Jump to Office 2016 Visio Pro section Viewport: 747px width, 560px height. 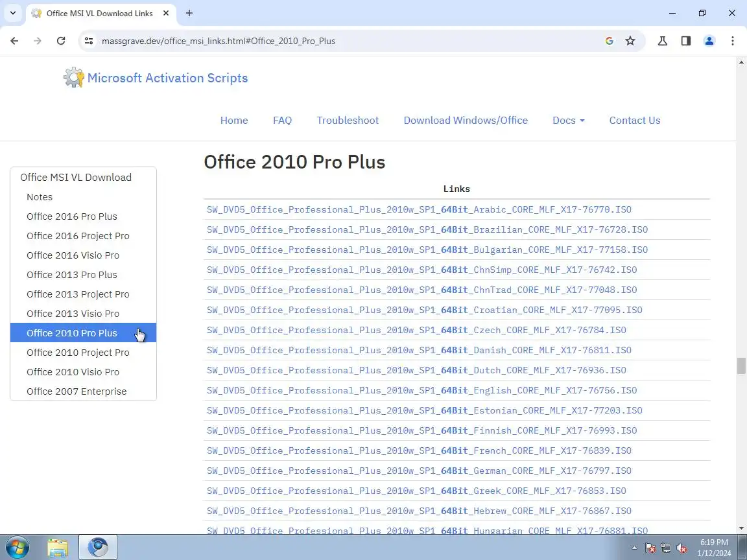[73, 255]
